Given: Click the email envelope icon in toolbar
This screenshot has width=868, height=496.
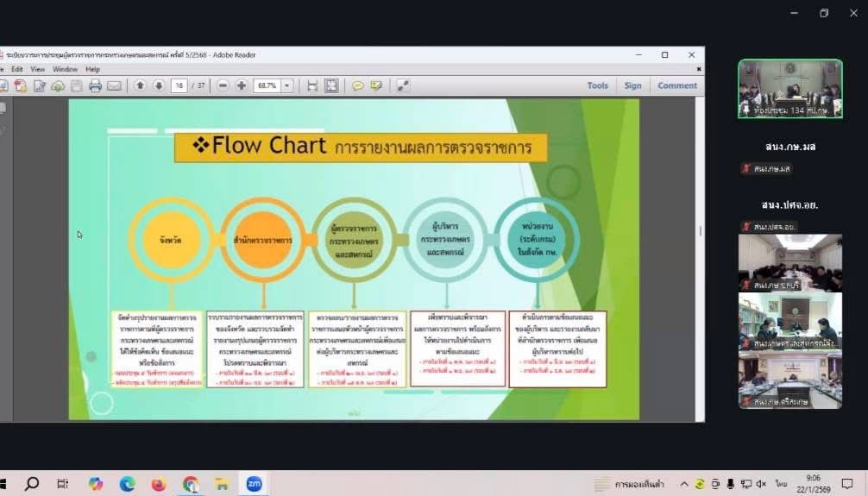Looking at the screenshot, I should [114, 85].
